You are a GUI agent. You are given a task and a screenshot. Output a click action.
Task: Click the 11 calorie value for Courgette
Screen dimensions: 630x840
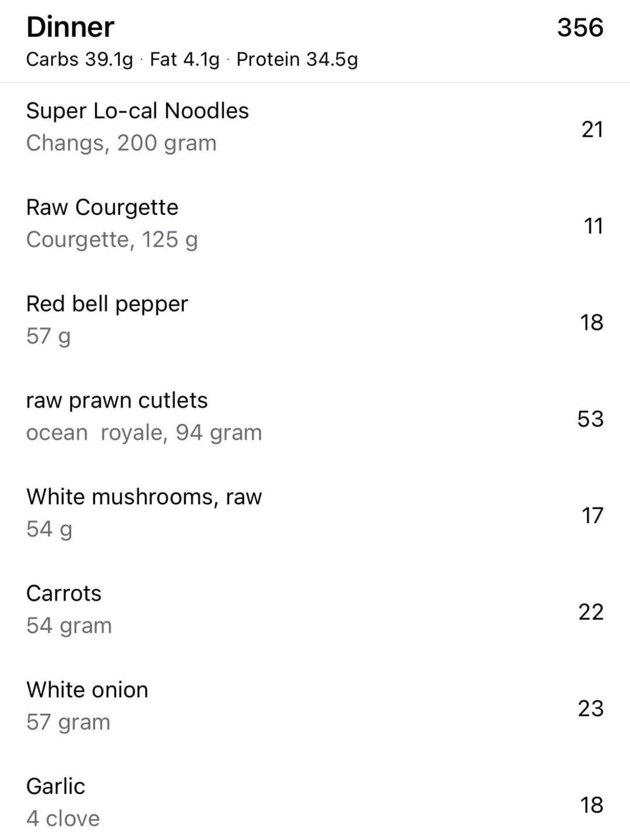(x=593, y=226)
